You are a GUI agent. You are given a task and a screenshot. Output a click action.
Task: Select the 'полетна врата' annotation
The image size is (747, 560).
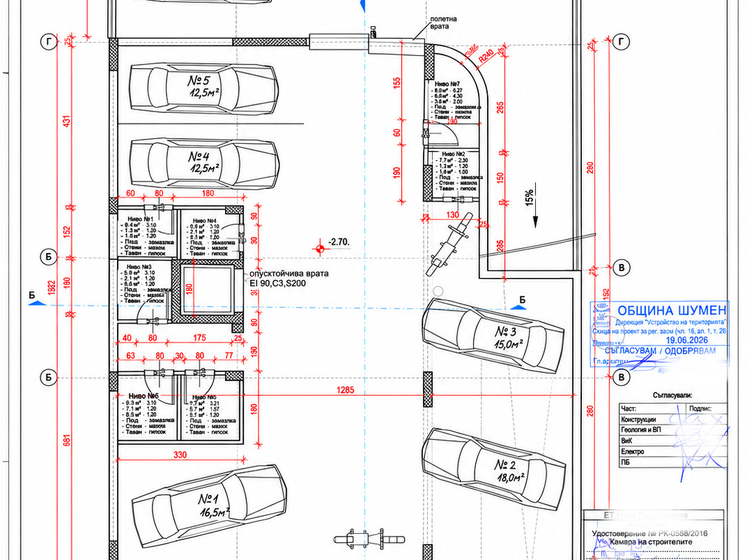tap(443, 23)
